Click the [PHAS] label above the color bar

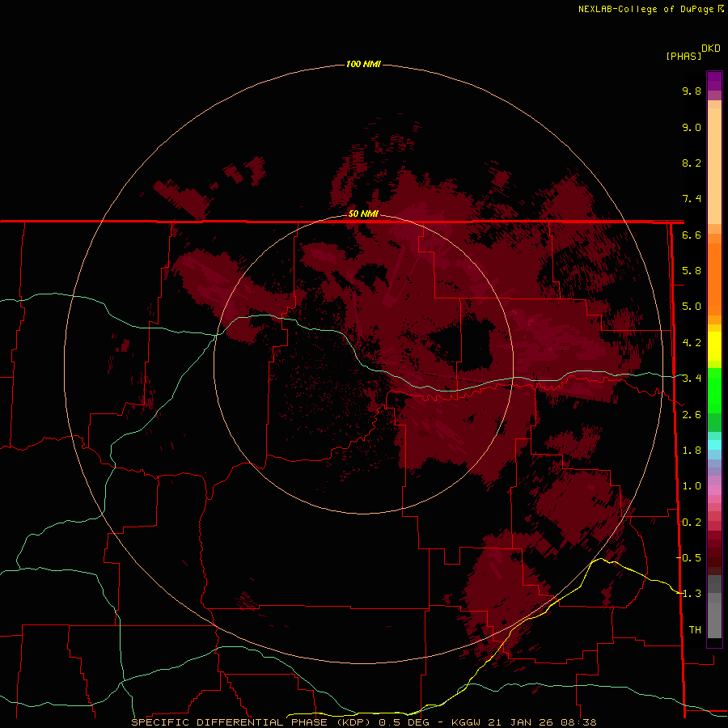[x=684, y=56]
